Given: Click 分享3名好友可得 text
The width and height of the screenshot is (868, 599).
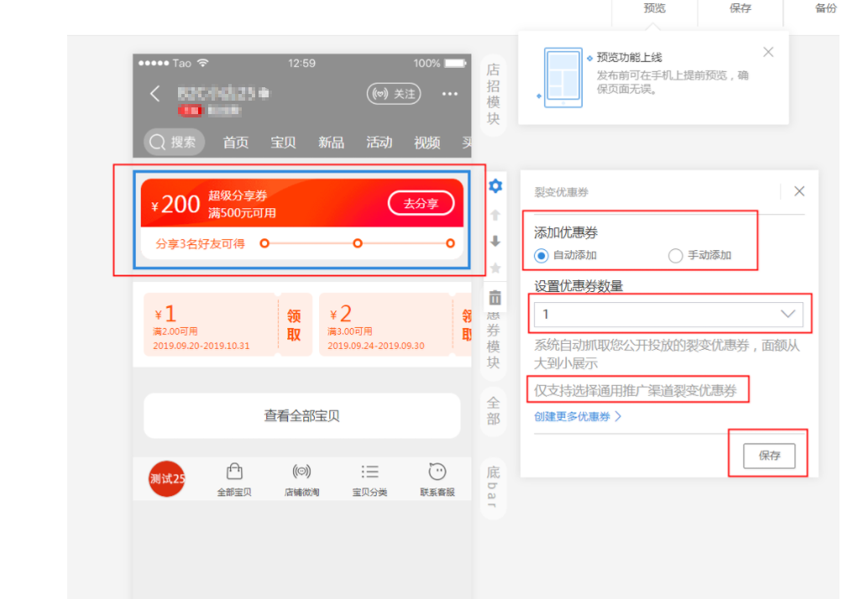Looking at the screenshot, I should pos(201,244).
